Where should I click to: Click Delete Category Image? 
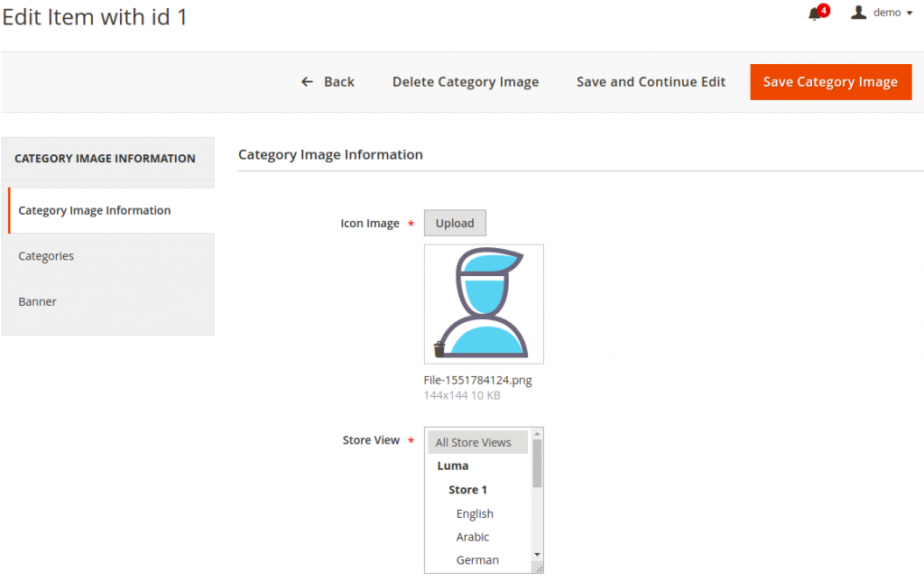pos(465,81)
